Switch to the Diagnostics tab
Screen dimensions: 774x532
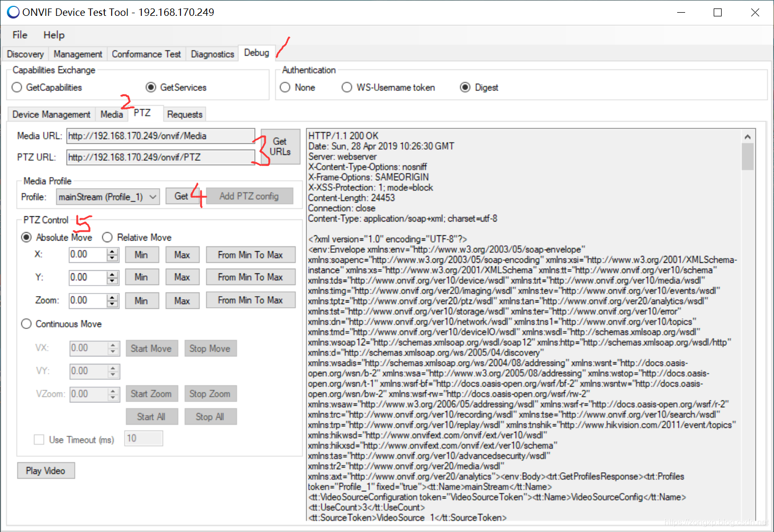coord(212,54)
